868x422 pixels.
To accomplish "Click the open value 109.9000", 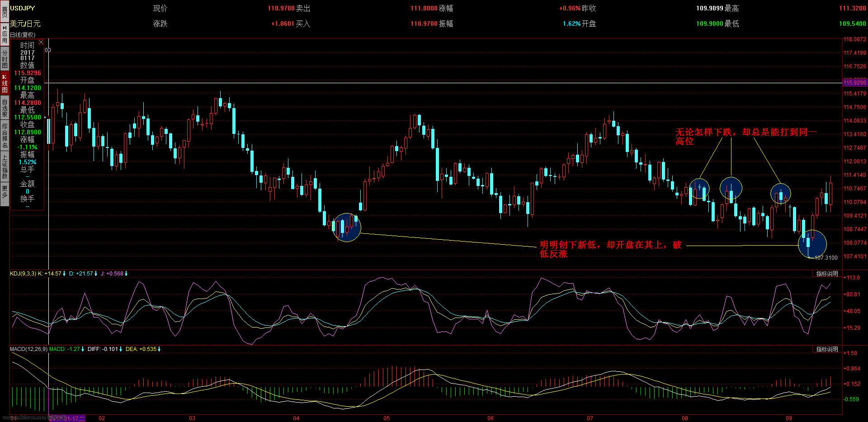I will (x=710, y=24).
